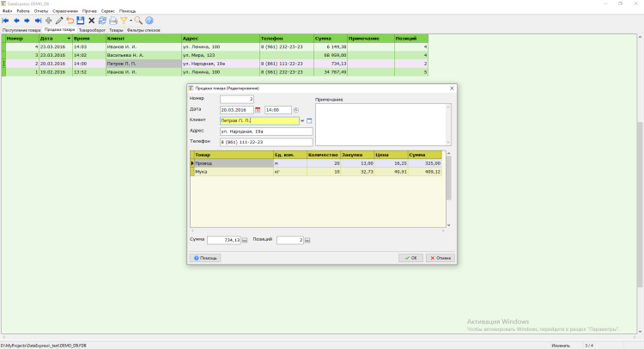Add a new record with plus icon

pyautogui.click(x=48, y=21)
